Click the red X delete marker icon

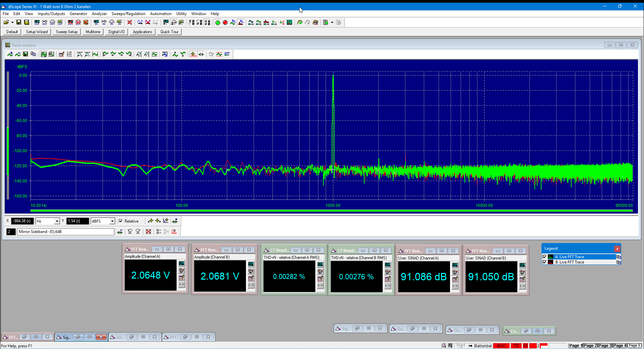(148, 232)
